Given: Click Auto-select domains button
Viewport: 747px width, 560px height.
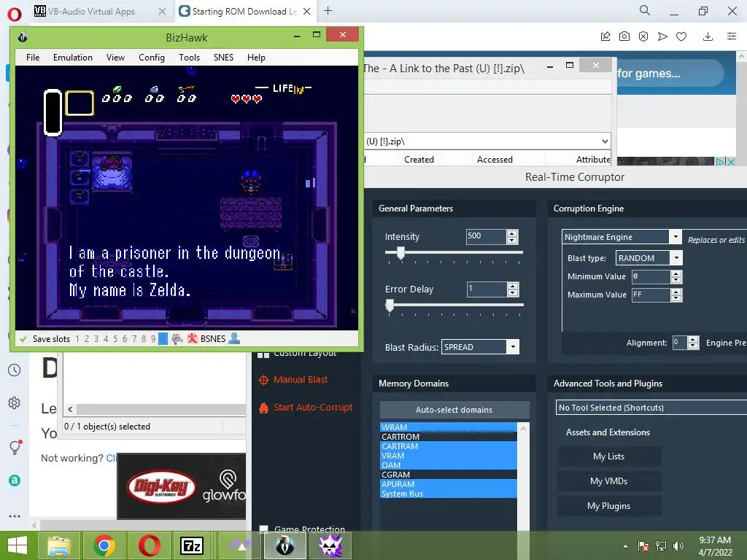Looking at the screenshot, I should pyautogui.click(x=454, y=410).
